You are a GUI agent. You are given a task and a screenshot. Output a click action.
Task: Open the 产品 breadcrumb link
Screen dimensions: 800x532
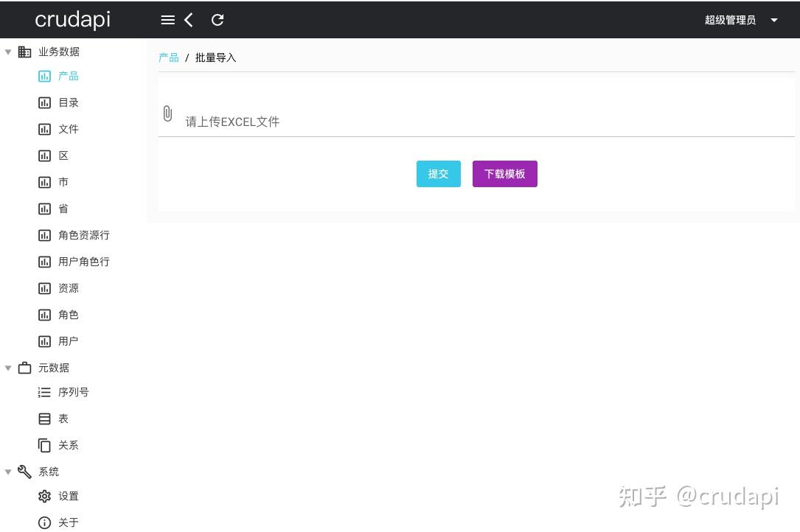(x=168, y=57)
